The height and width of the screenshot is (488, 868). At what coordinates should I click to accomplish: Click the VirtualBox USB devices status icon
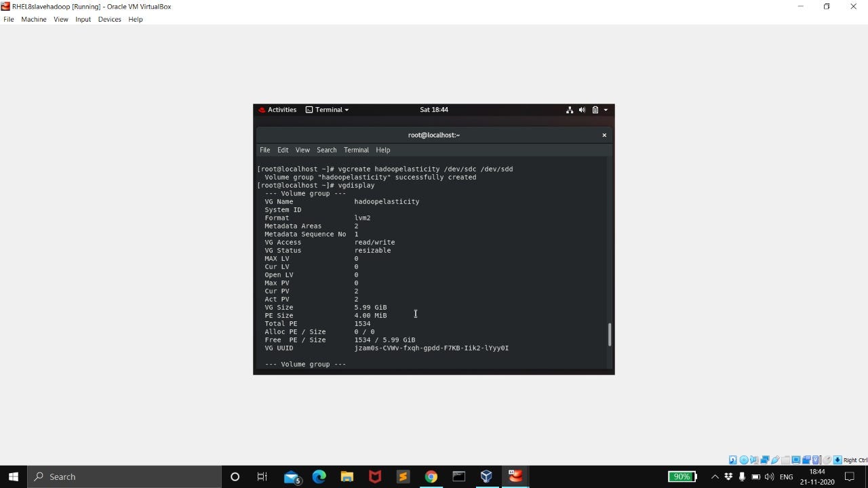click(x=775, y=460)
